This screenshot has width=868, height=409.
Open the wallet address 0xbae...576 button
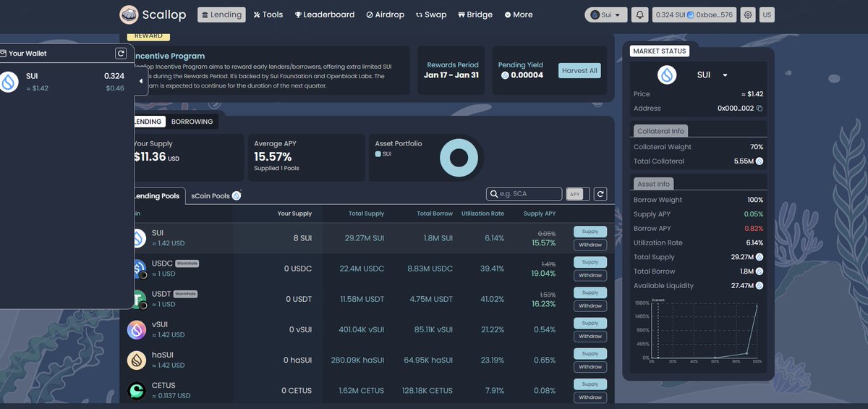pyautogui.click(x=694, y=14)
